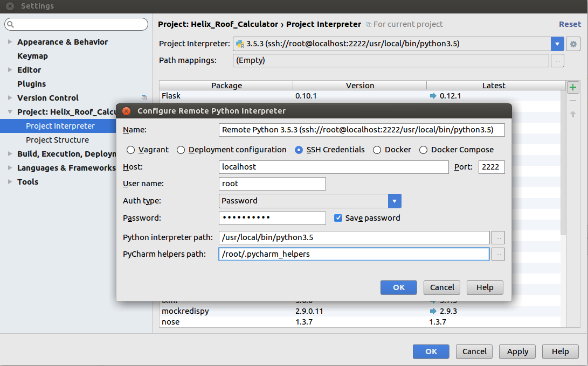This screenshot has height=366, width=588.
Task: Click Cancel in the Settings window
Action: tap(474, 351)
